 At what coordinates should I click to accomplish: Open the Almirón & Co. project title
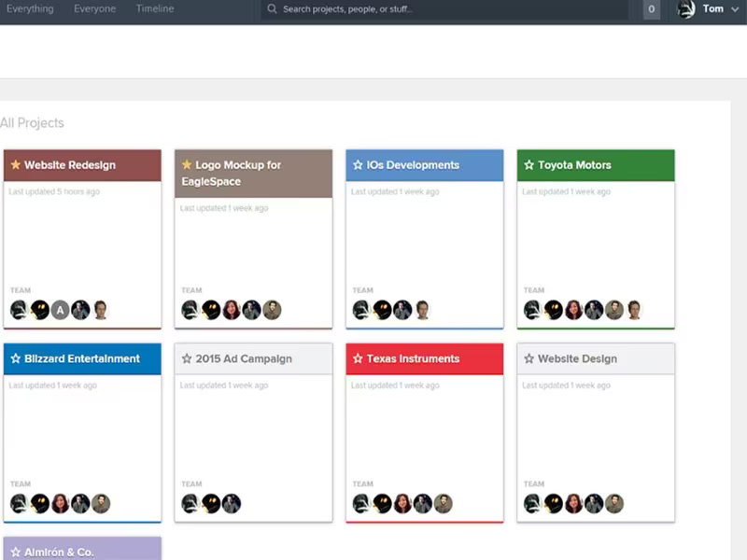(59, 552)
